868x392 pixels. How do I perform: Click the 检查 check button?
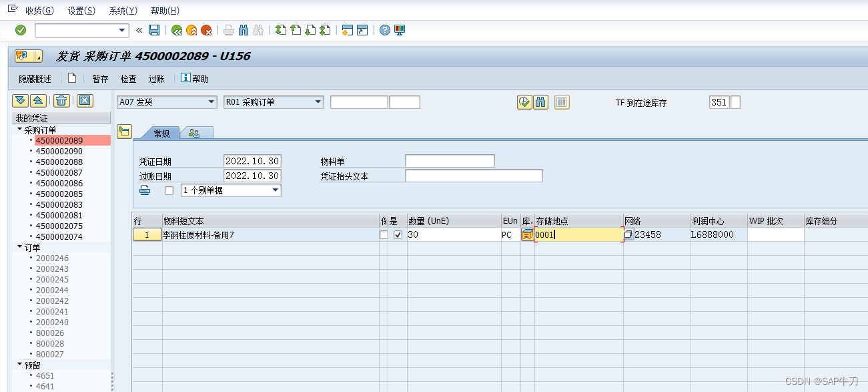128,79
